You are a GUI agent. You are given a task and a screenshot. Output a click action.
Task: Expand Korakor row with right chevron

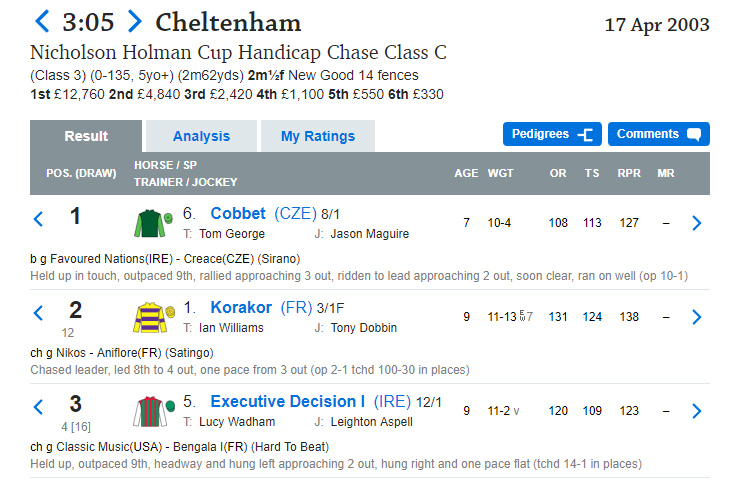697,317
